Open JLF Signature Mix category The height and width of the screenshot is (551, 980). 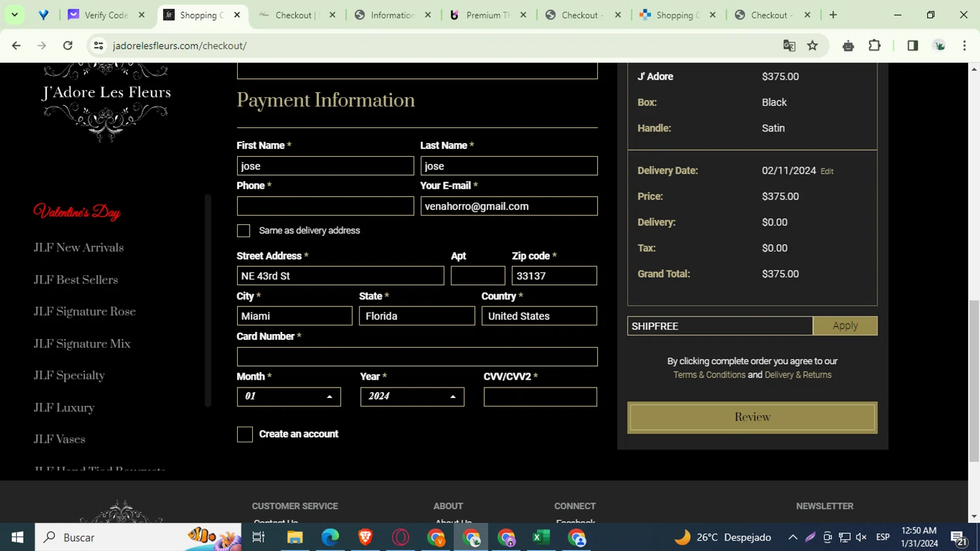point(82,344)
